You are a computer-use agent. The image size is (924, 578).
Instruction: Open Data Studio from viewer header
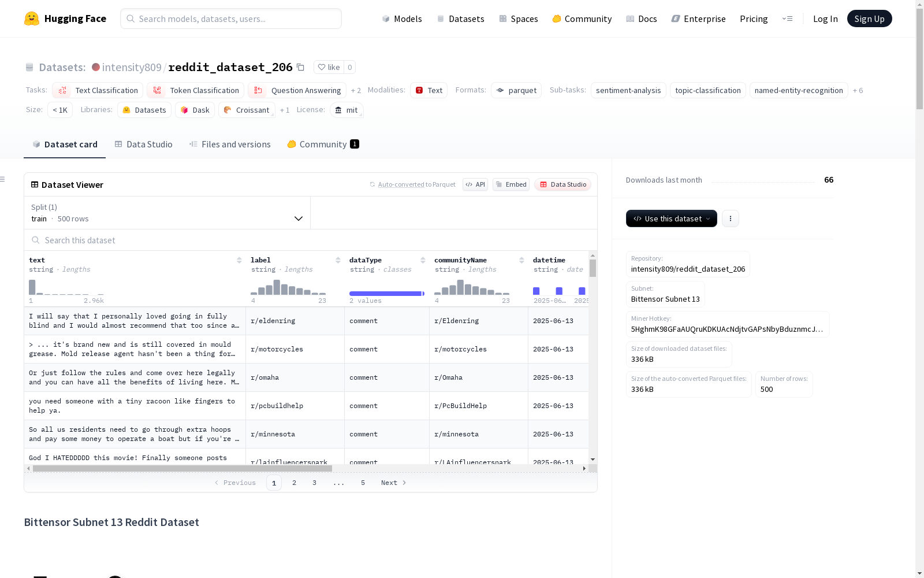click(563, 184)
